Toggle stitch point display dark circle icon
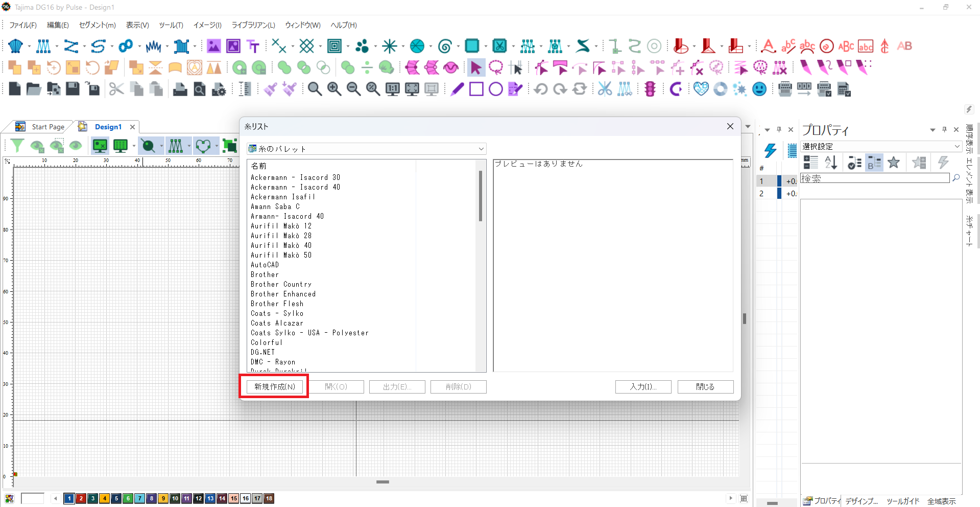 [148, 146]
